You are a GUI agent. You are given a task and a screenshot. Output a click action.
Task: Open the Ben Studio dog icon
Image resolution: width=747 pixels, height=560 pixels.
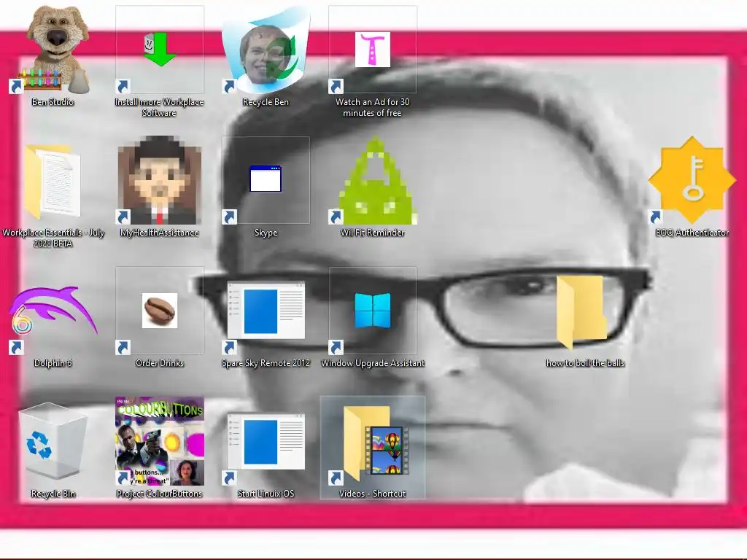point(53,49)
